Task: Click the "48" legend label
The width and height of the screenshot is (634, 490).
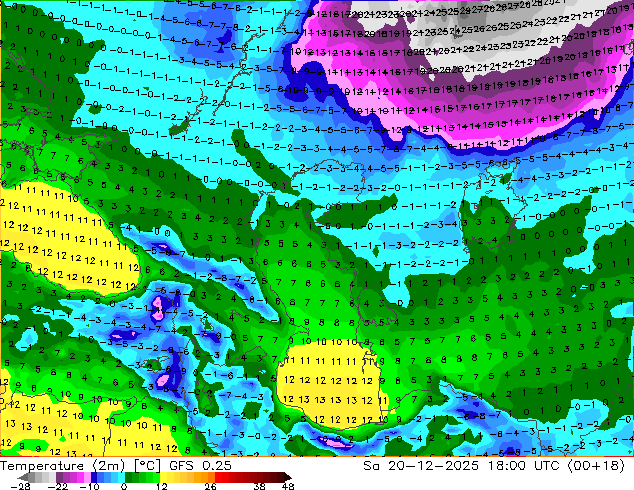Action: coord(288,486)
